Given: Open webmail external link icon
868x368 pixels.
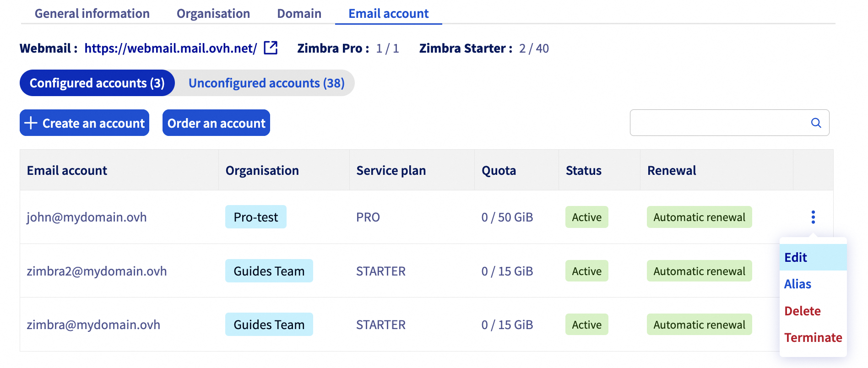Looking at the screenshot, I should pos(271,48).
